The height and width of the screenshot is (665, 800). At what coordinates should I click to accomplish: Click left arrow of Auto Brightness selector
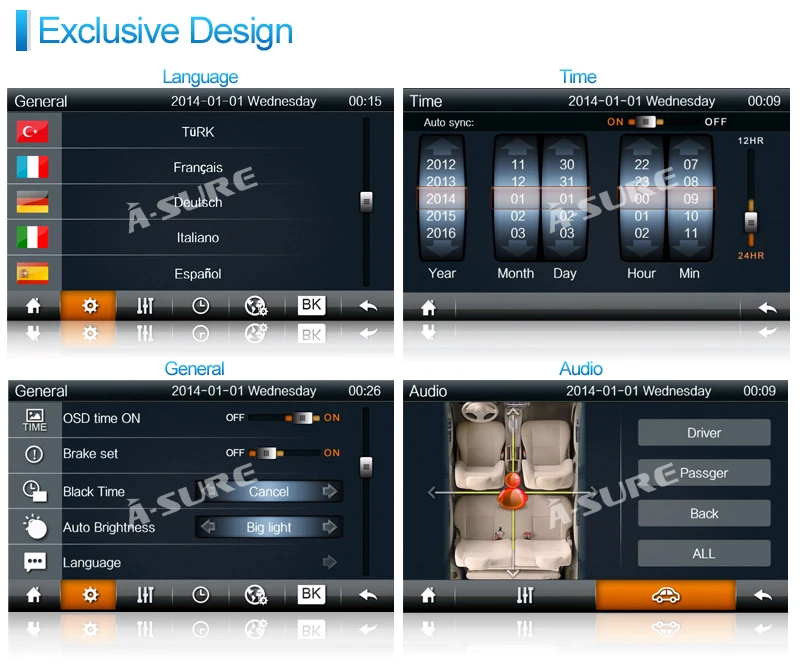click(x=208, y=527)
